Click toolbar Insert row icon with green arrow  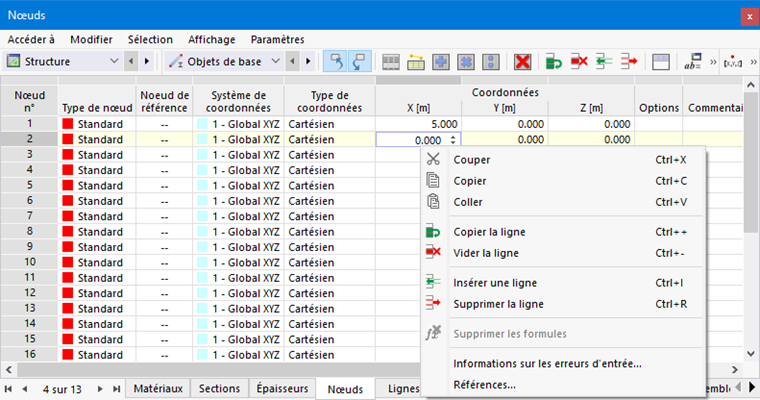coord(604,62)
